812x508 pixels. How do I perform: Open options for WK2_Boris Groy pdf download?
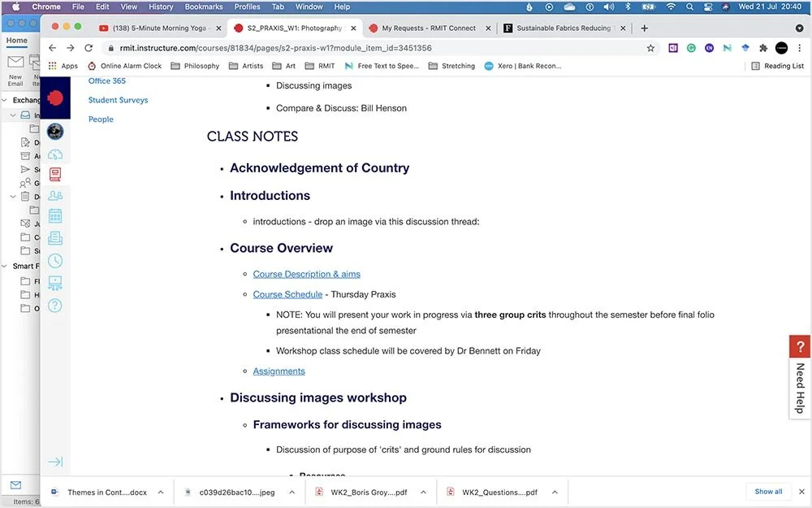(x=423, y=493)
